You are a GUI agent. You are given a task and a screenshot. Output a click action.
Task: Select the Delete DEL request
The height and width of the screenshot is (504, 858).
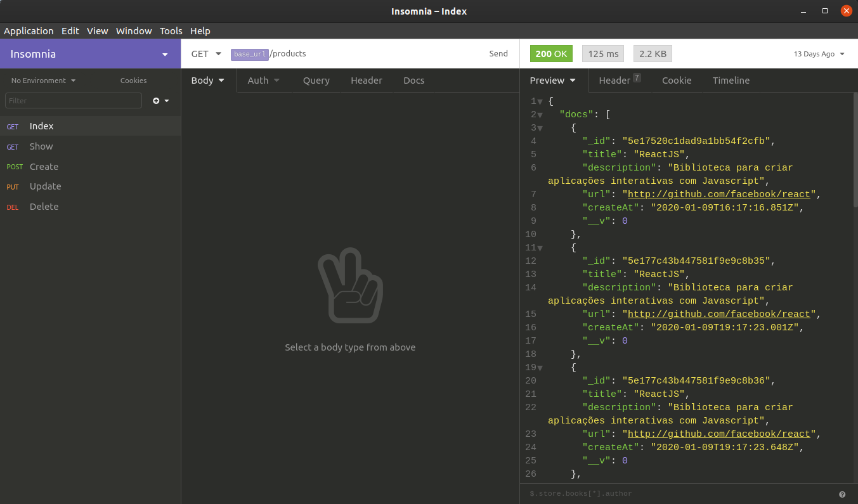[90, 207]
